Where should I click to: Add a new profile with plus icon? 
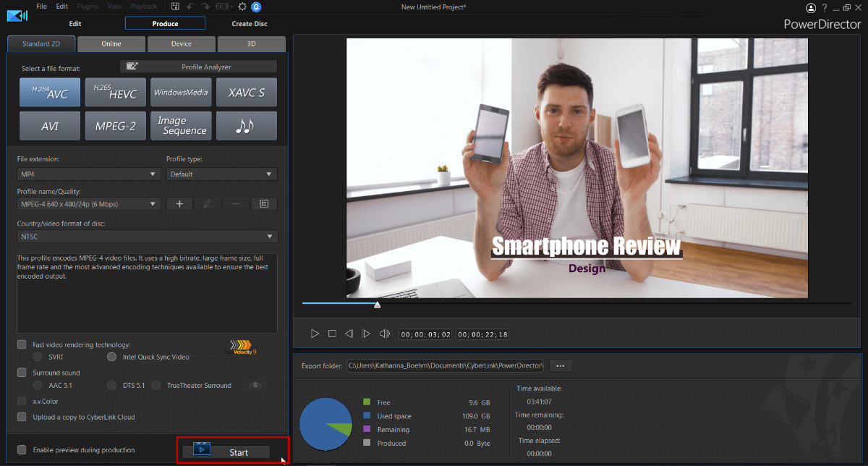click(x=179, y=204)
